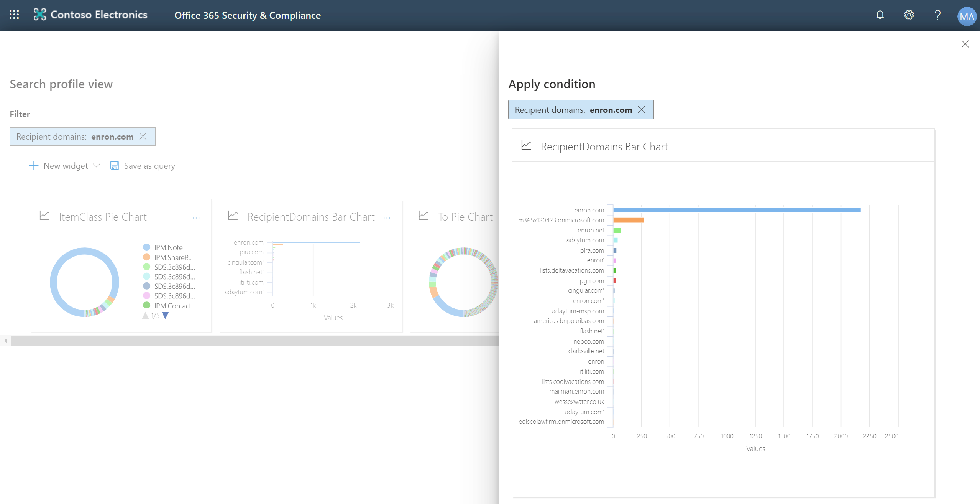The width and height of the screenshot is (980, 504).
Task: Click the pira.com axis label in panel
Action: [x=592, y=251]
